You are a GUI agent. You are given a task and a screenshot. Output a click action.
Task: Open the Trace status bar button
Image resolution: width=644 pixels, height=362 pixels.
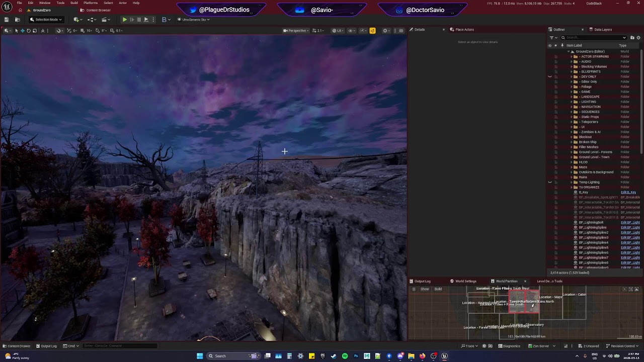point(470,346)
